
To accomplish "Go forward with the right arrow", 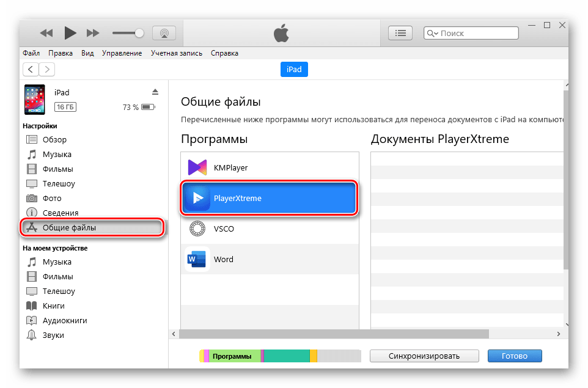I will [47, 70].
